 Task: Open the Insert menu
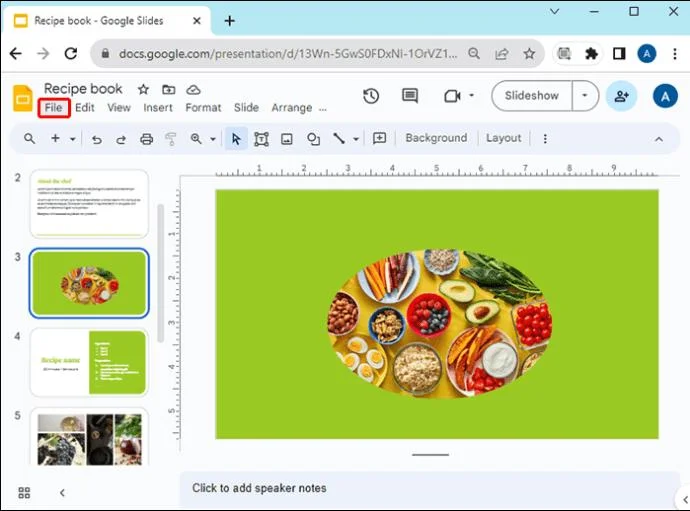(158, 108)
